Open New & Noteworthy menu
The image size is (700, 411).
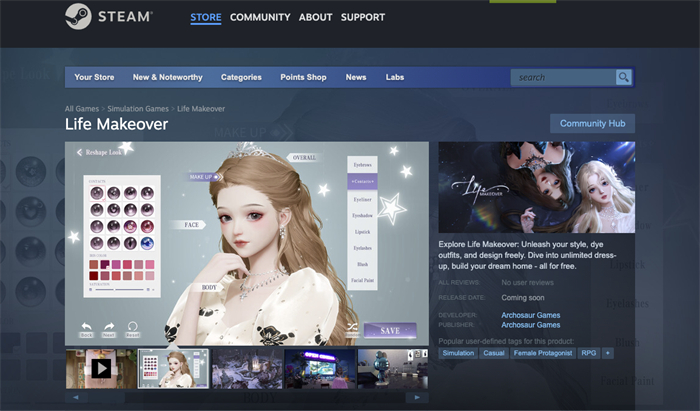167,77
